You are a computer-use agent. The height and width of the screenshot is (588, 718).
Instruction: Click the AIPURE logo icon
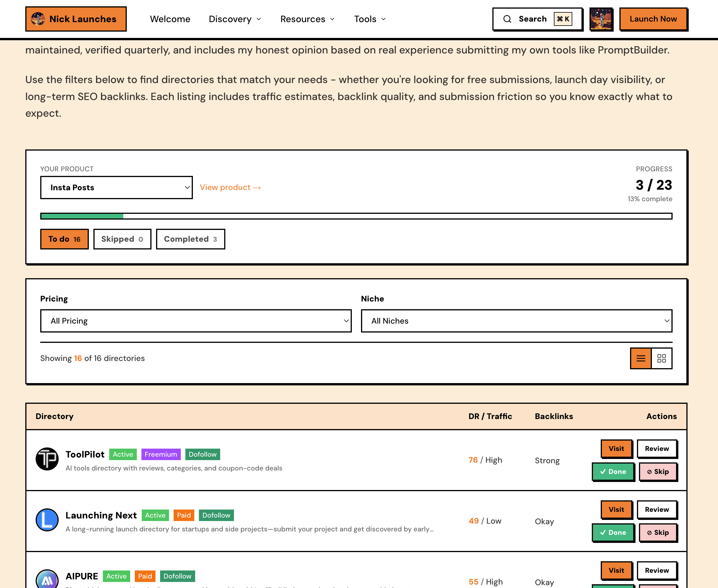[47, 579]
